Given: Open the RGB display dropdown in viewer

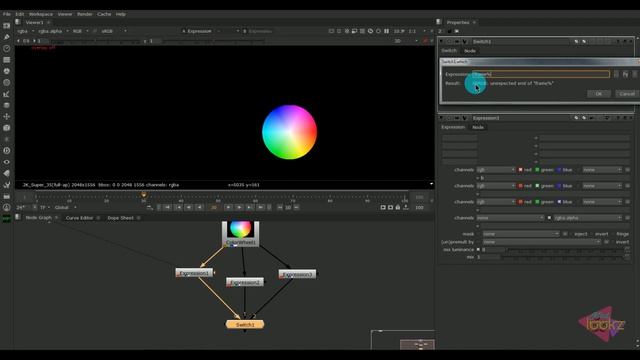Looking at the screenshot, I should click(x=80, y=31).
